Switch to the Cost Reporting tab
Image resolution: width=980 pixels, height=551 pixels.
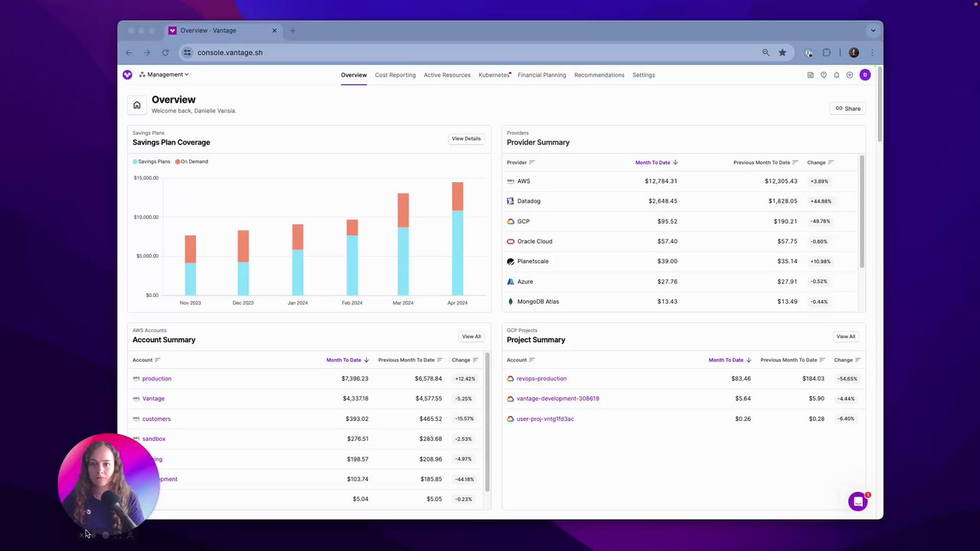click(395, 75)
